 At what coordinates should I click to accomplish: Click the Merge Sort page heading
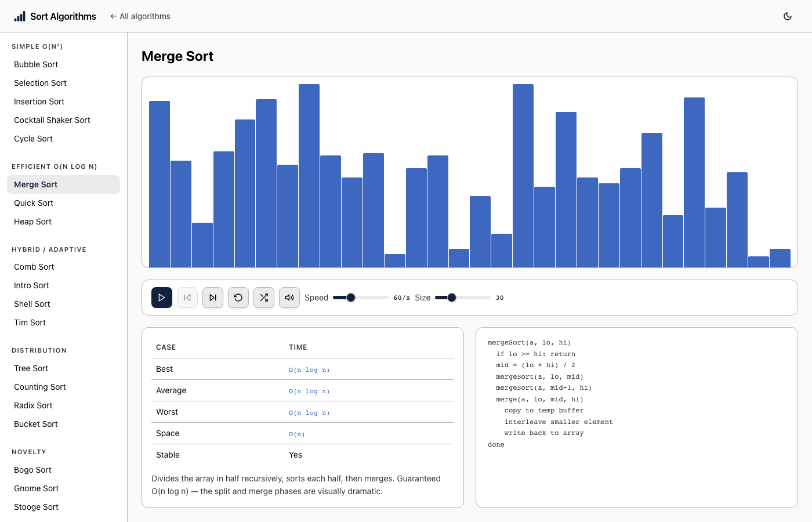coord(177,56)
